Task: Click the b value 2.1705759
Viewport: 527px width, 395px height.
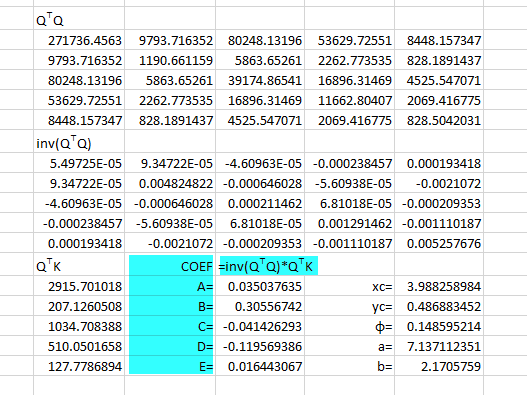Action: [439, 366]
